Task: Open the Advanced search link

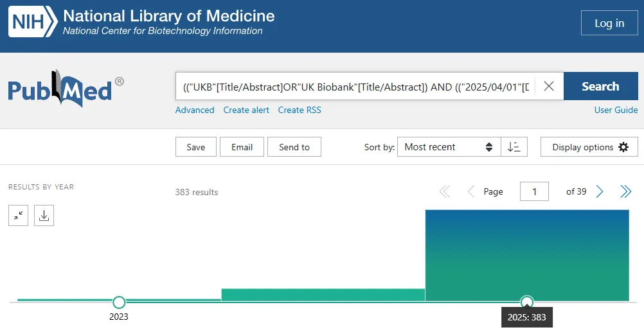Action: tap(195, 110)
